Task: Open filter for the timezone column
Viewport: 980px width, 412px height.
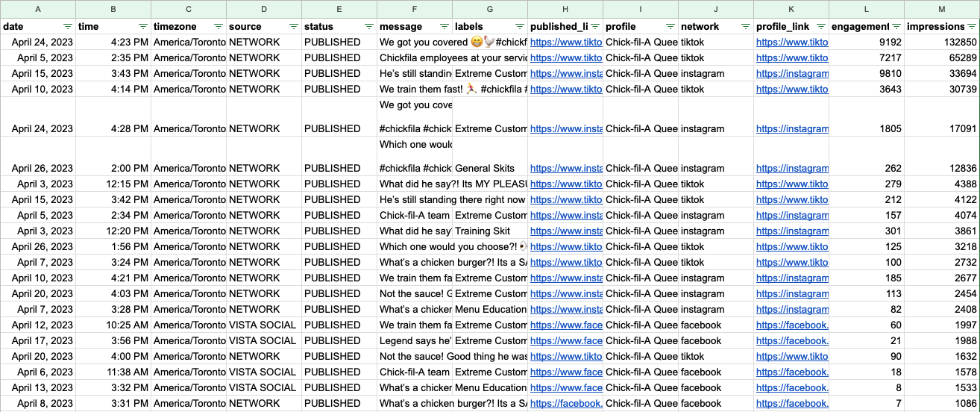Action: coord(219,26)
